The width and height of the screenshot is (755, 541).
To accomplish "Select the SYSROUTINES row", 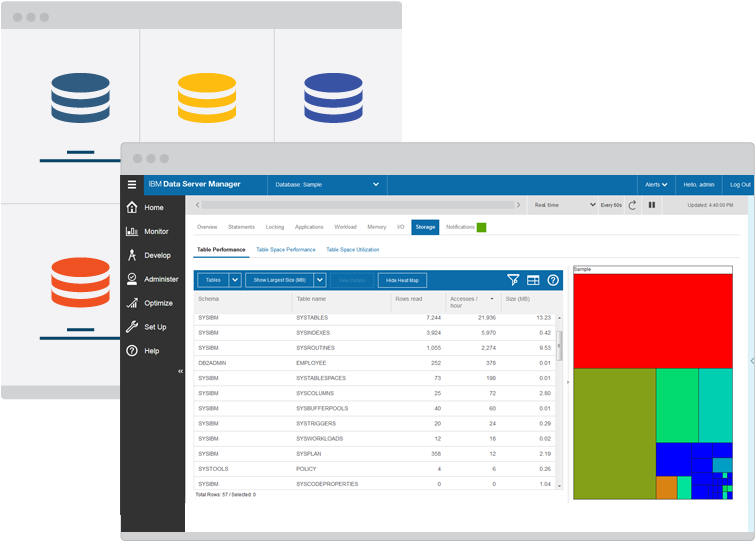I will click(x=375, y=348).
